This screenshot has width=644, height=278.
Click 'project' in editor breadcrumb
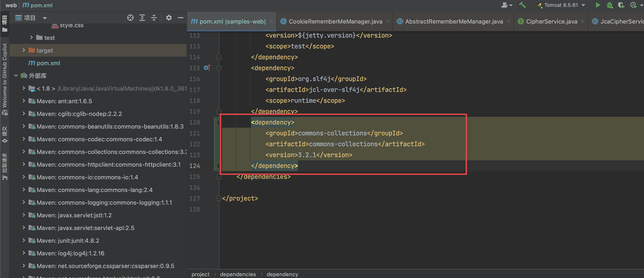tap(200, 274)
